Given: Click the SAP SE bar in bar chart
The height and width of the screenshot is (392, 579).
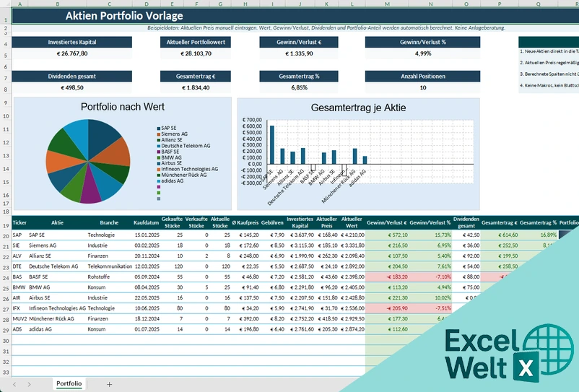Looking at the screenshot, I should [272, 144].
